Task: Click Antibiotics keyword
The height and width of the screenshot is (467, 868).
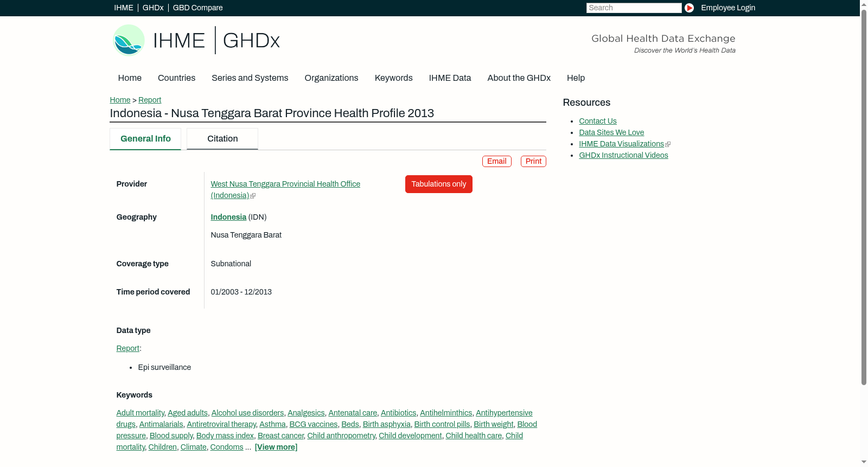Action: coord(399,413)
